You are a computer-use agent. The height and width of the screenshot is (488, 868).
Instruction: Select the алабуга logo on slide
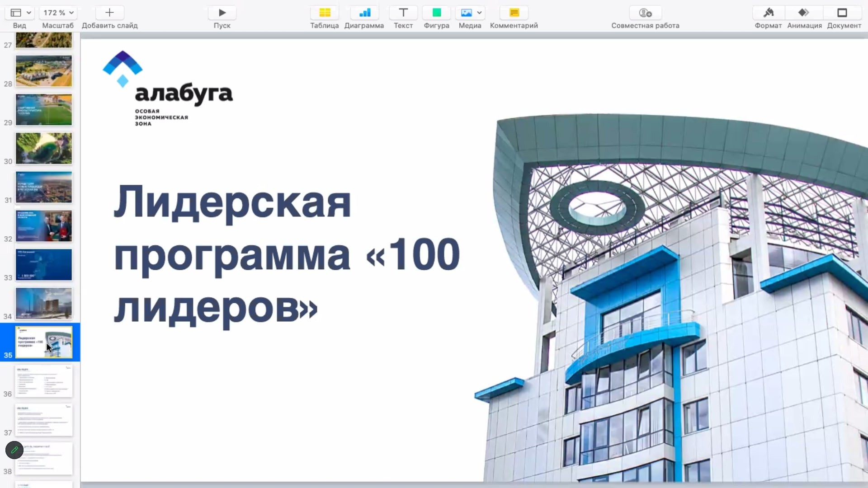click(x=167, y=89)
